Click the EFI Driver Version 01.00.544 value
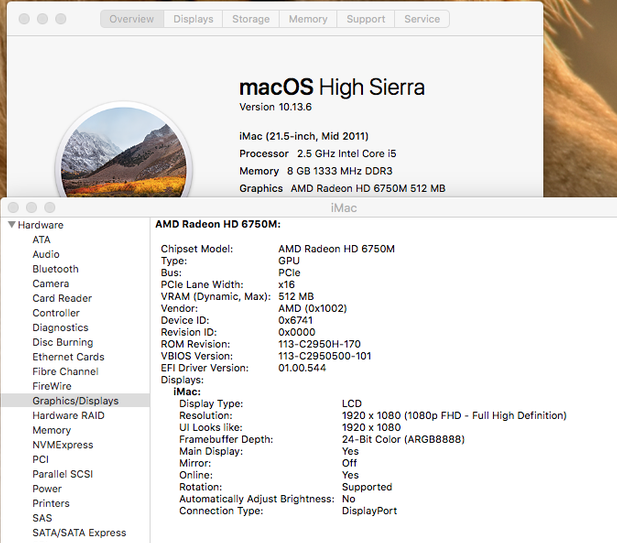The image size is (617, 543). [x=302, y=368]
